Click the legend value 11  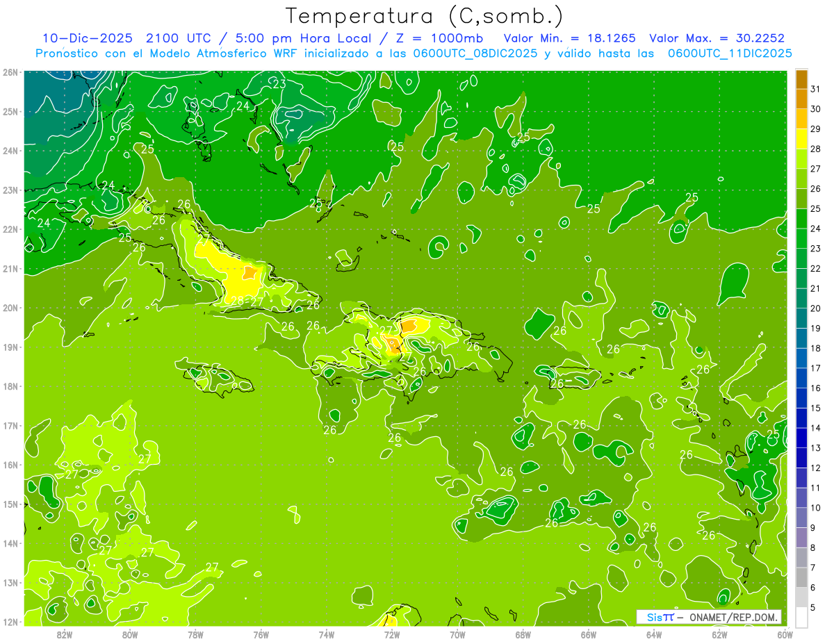pos(816,488)
